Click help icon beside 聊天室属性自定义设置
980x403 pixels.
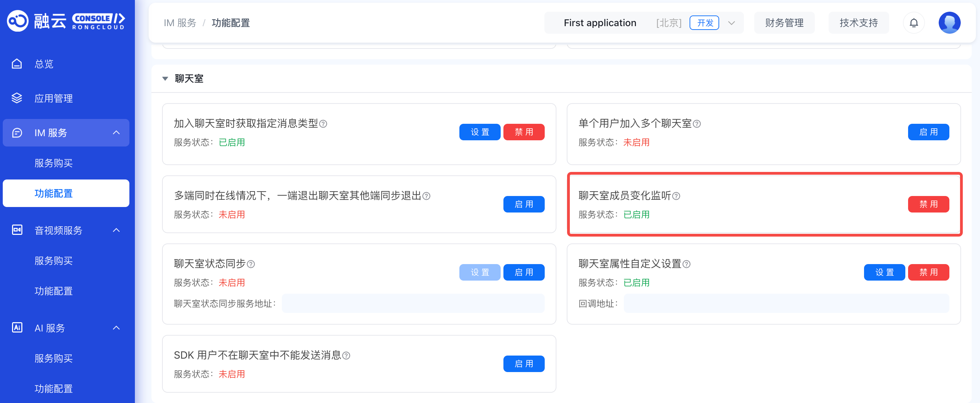coord(686,264)
